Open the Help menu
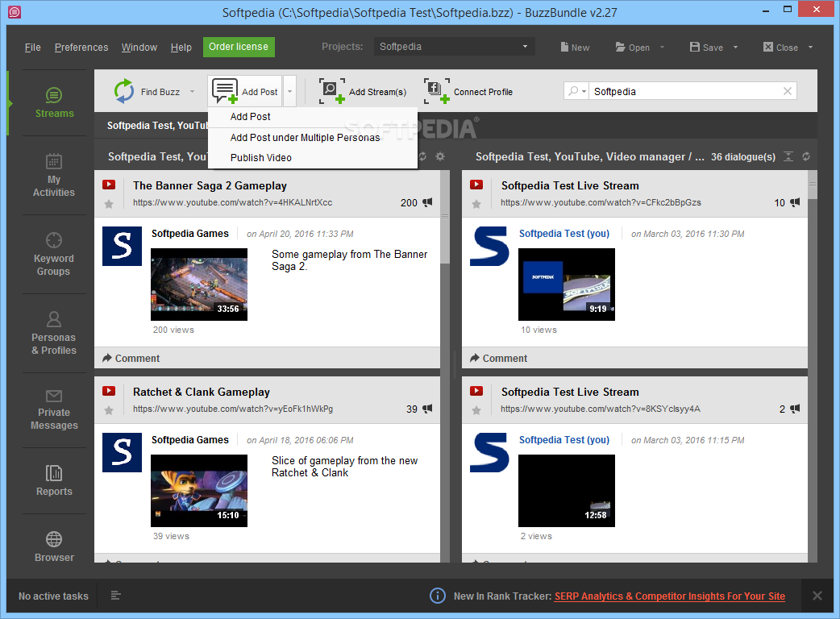This screenshot has height=619, width=840. (181, 47)
